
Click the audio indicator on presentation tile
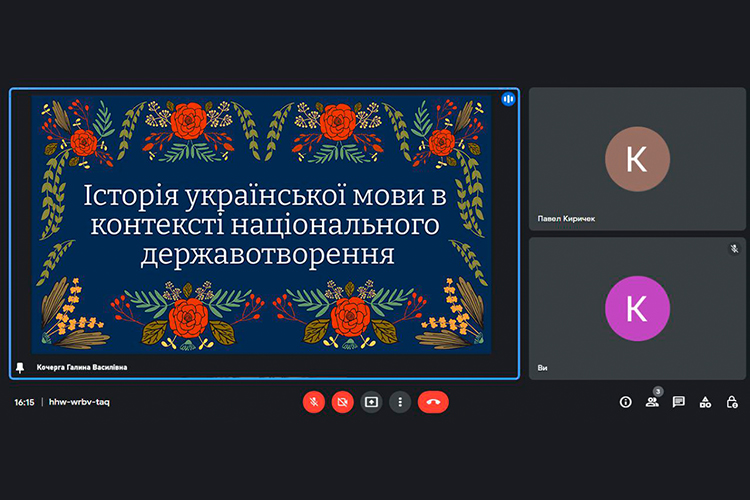pyautogui.click(x=508, y=99)
